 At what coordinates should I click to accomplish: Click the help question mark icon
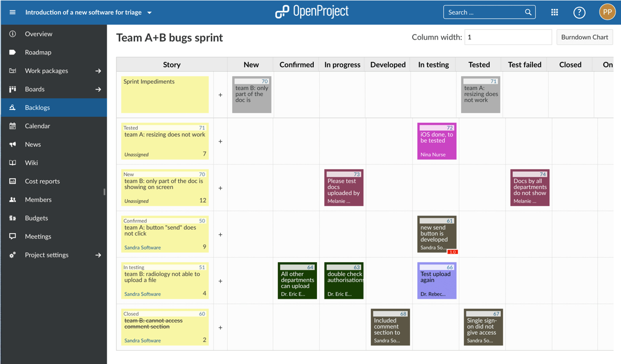(579, 12)
